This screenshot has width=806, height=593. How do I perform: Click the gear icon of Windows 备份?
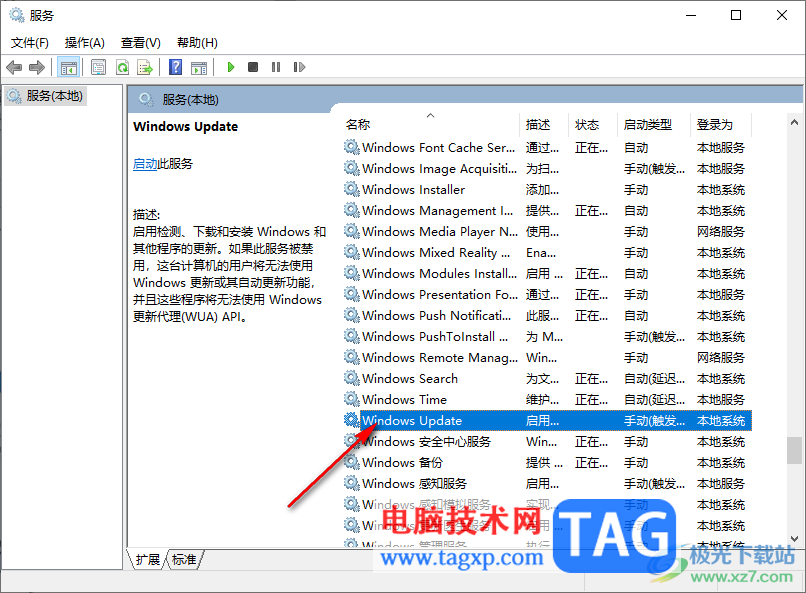(x=352, y=462)
